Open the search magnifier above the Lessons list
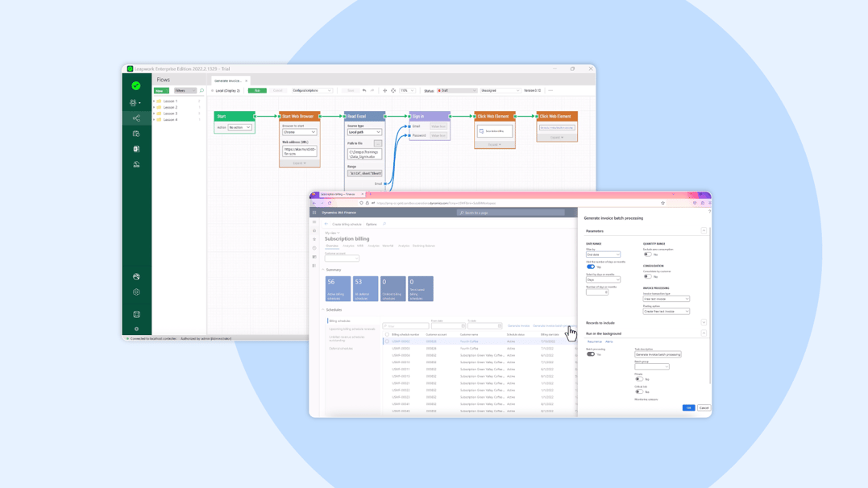The width and height of the screenshot is (868, 488). (x=201, y=91)
